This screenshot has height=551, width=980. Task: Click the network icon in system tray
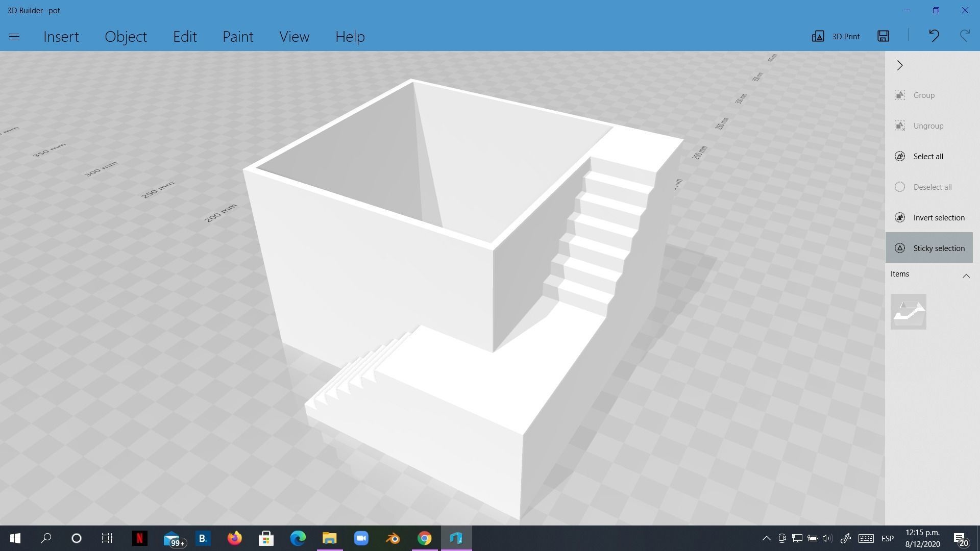(x=797, y=538)
